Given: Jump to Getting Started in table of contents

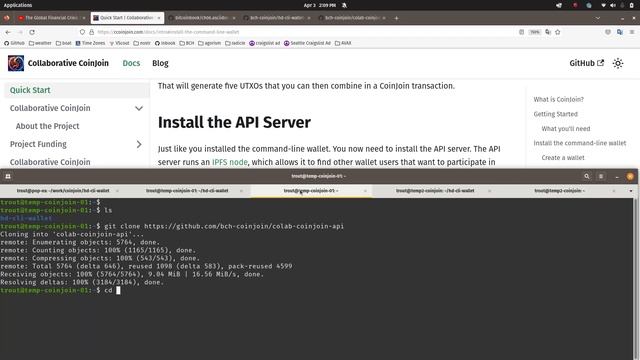Looking at the screenshot, I should pyautogui.click(x=556, y=114).
